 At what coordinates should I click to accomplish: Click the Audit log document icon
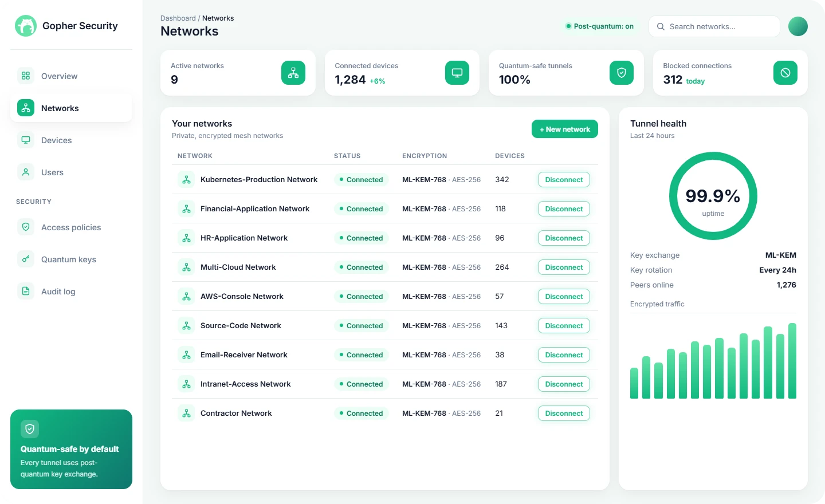click(x=26, y=291)
